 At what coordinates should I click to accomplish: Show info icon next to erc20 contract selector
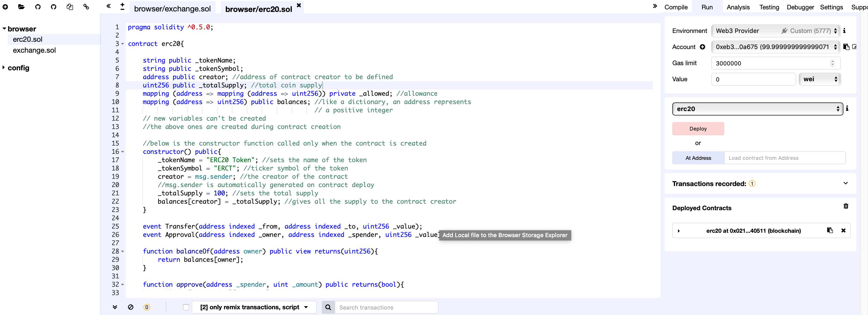(x=847, y=108)
